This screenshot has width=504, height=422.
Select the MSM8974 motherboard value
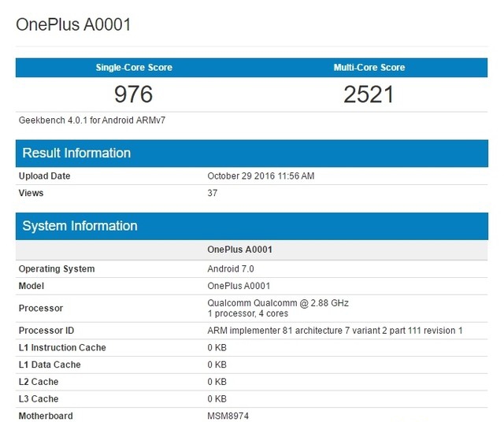pos(228,416)
